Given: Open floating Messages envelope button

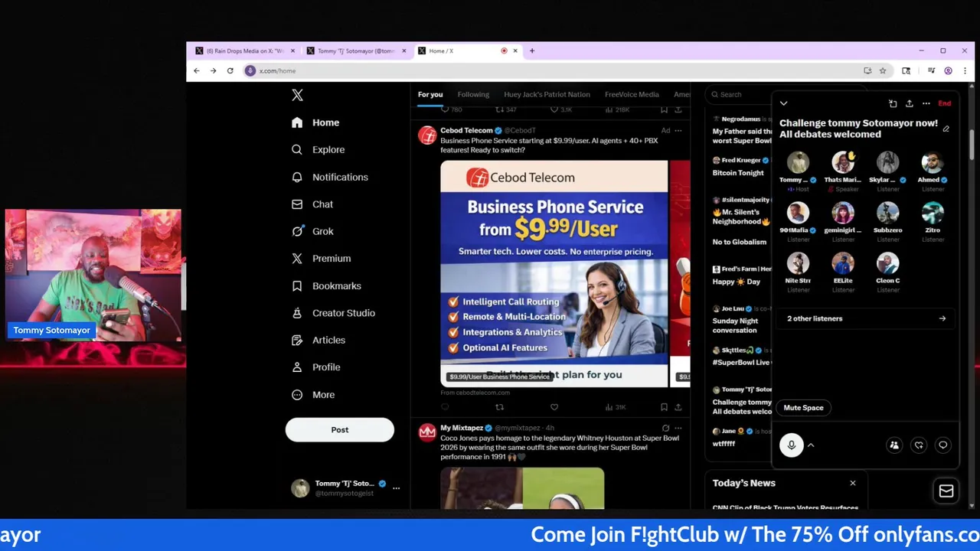Looking at the screenshot, I should (946, 491).
